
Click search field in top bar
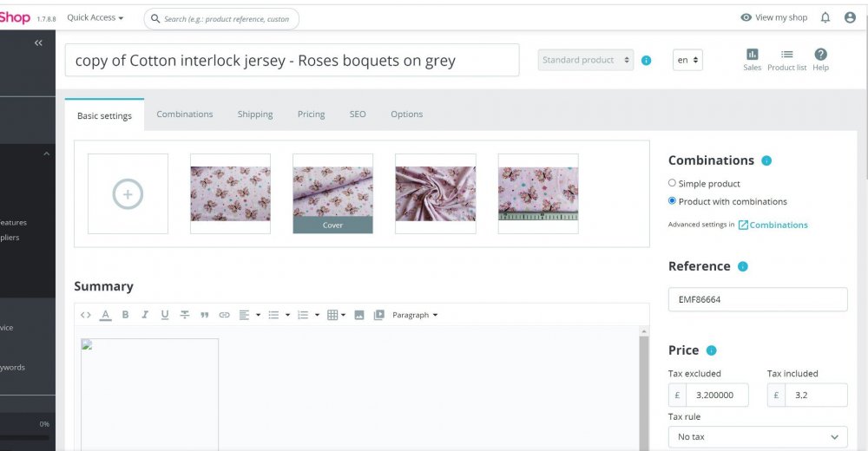[221, 19]
